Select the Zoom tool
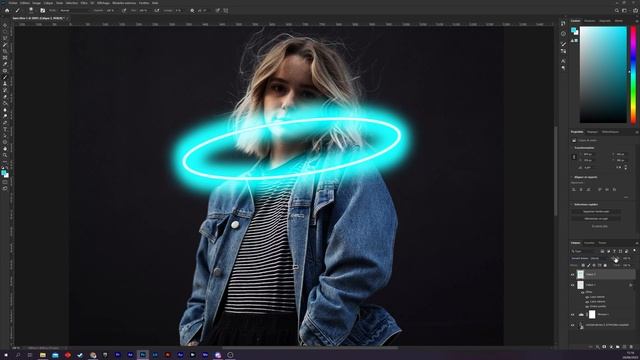 click(5, 156)
